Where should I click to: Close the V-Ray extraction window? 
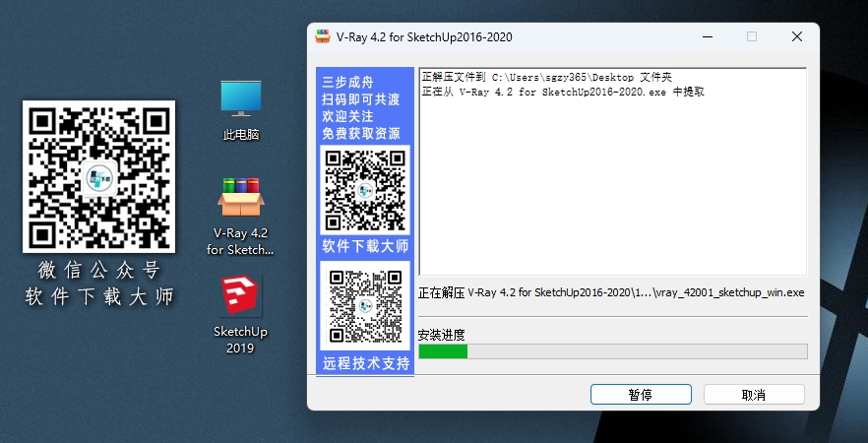pos(797,36)
